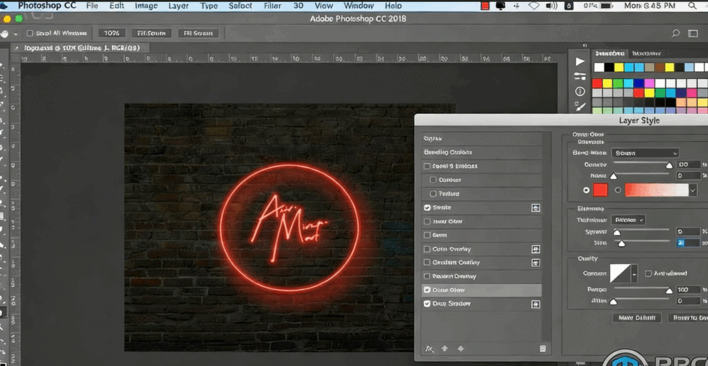Open the Hand tool preset arrow
Image resolution: width=708 pixels, height=366 pixels.
pos(16,34)
